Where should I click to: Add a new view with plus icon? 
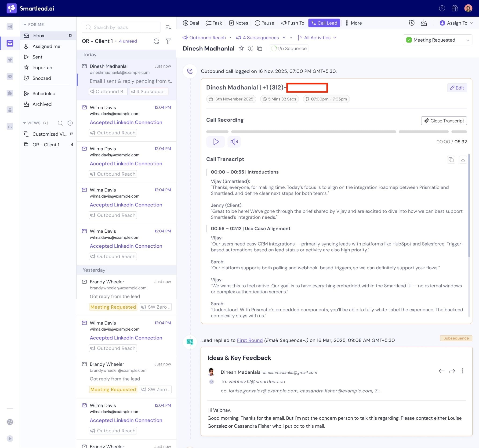[70, 123]
